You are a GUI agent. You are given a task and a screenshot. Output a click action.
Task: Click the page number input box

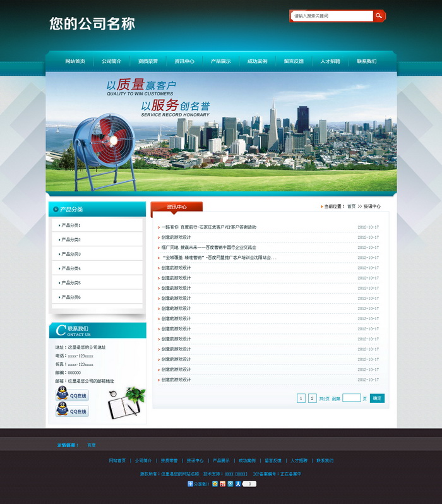pos(351,399)
